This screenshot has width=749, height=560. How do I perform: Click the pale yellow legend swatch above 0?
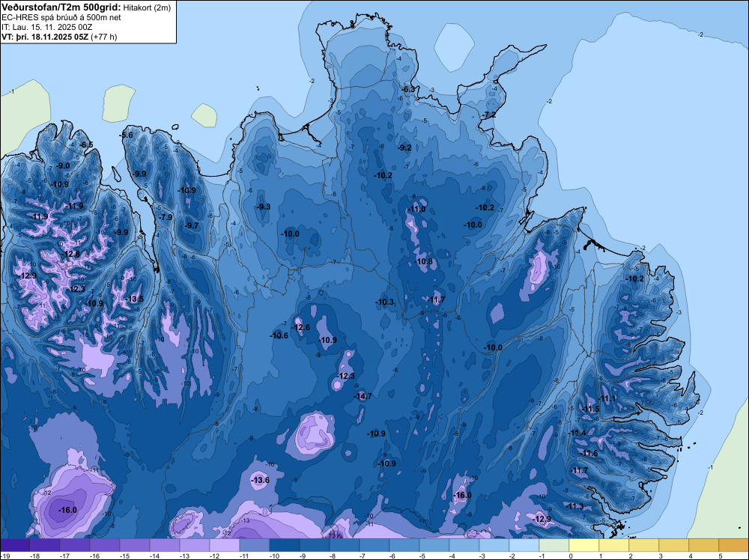pyautogui.click(x=583, y=545)
